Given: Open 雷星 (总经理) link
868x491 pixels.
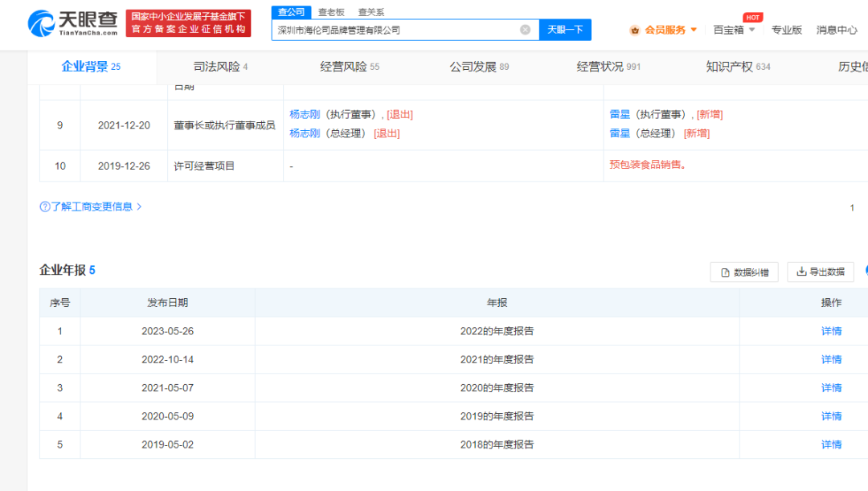Looking at the screenshot, I should click(x=620, y=133).
